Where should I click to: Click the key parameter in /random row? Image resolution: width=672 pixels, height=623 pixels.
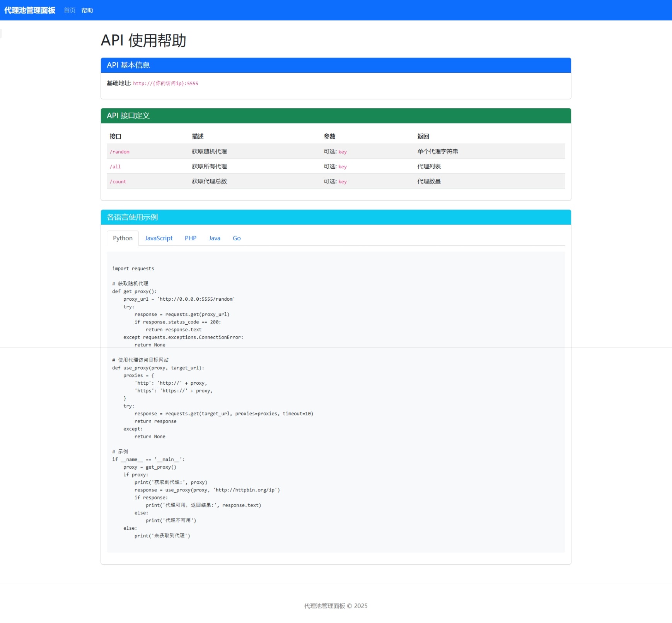point(342,152)
